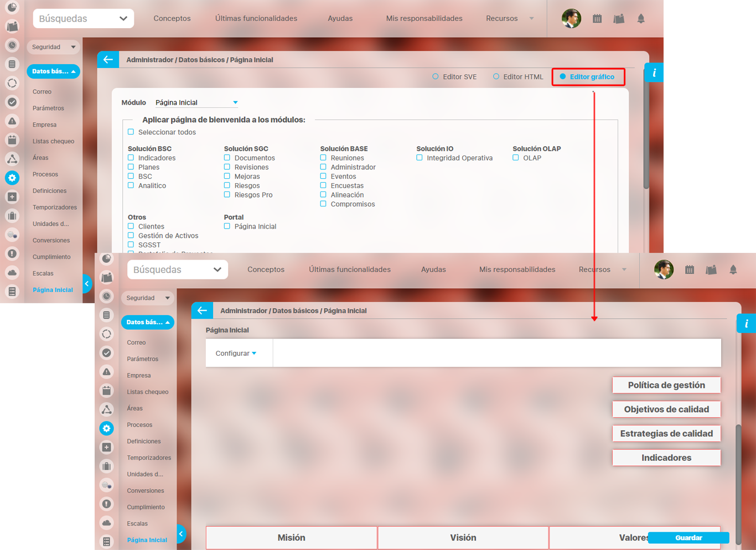Click the user avatar in top header

pos(571,19)
